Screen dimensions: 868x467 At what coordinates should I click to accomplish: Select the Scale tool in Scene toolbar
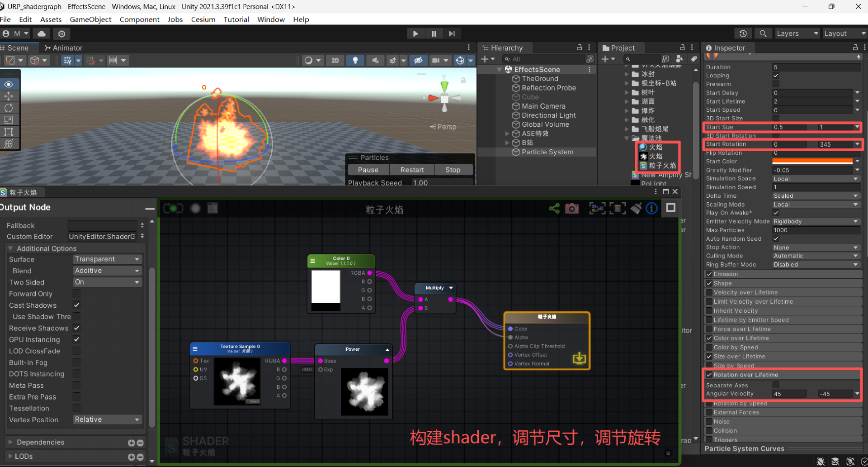tap(9, 120)
